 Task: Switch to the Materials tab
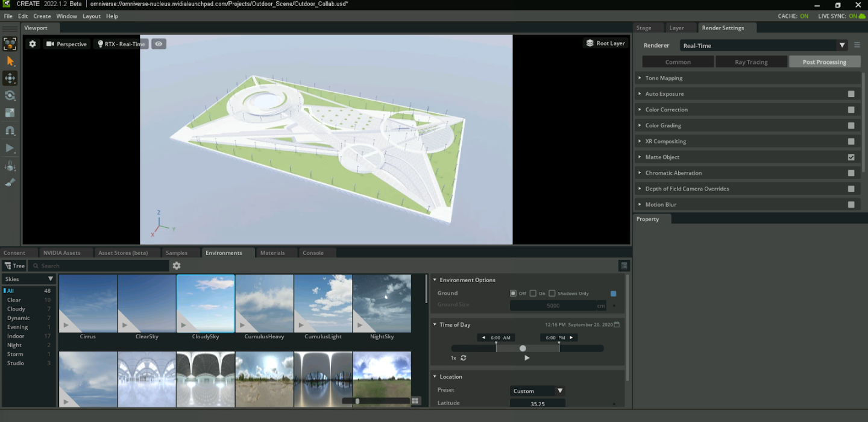(x=272, y=253)
